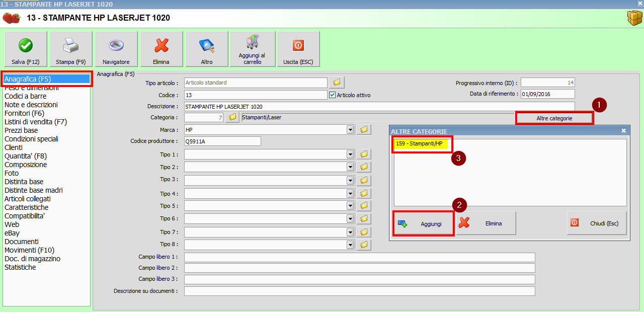
Task: Select Anagrafica (F5) in the sidebar
Action: 46,79
